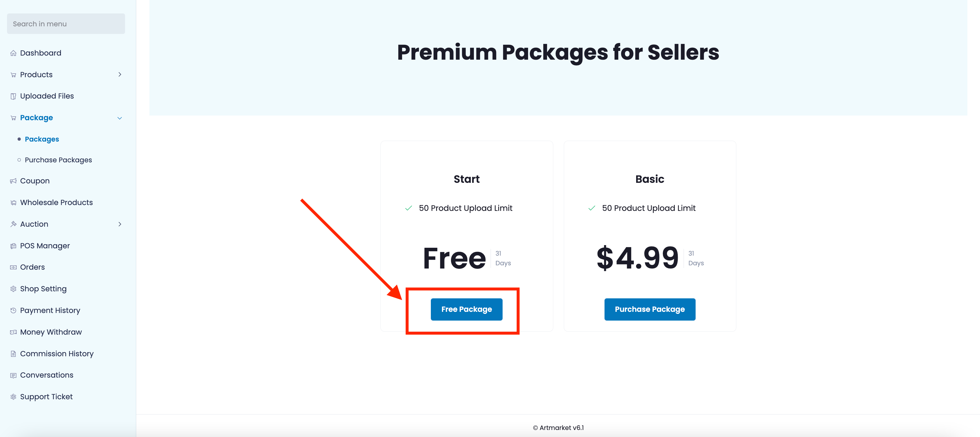
Task: Open the POS Manager menu item
Action: (x=45, y=246)
